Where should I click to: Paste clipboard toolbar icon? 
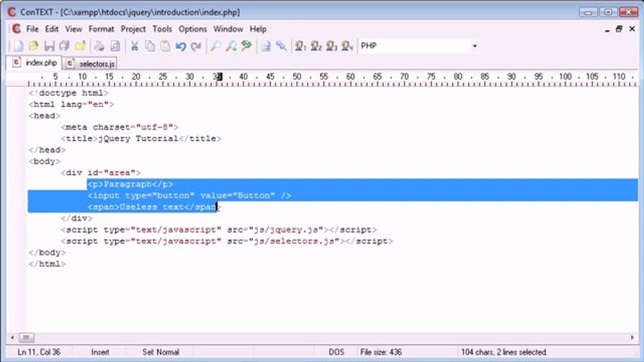(165, 46)
